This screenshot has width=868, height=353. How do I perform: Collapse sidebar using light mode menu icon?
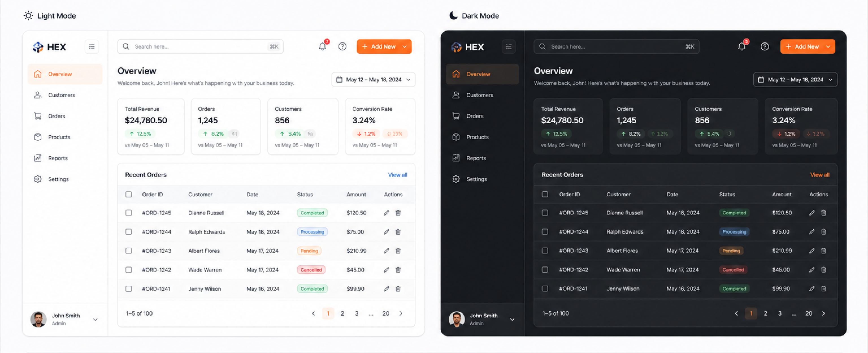[x=92, y=47]
